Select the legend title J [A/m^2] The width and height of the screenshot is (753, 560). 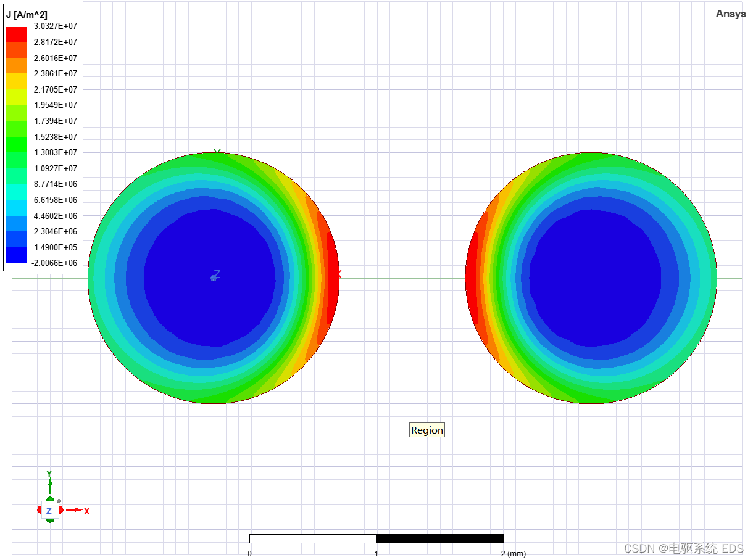pyautogui.click(x=27, y=14)
